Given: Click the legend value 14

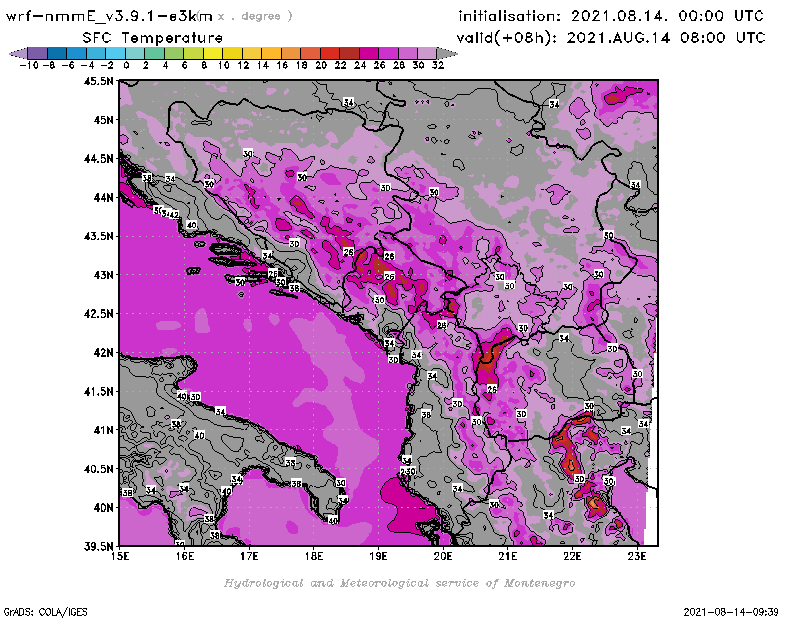Looking at the screenshot, I should (x=262, y=65).
